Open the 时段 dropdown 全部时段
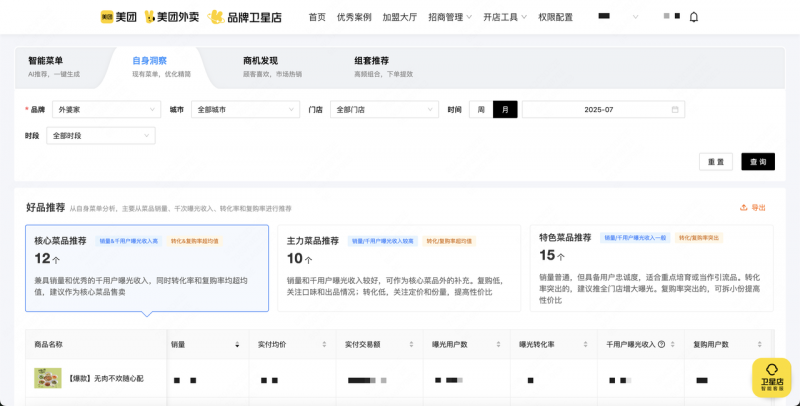Viewport: 800px width, 406px height. [100, 135]
